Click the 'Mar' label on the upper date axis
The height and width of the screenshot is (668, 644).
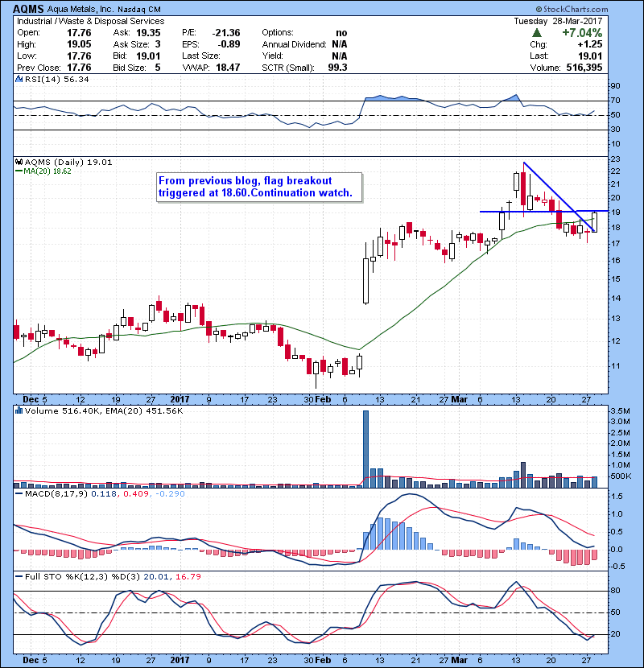(x=460, y=399)
